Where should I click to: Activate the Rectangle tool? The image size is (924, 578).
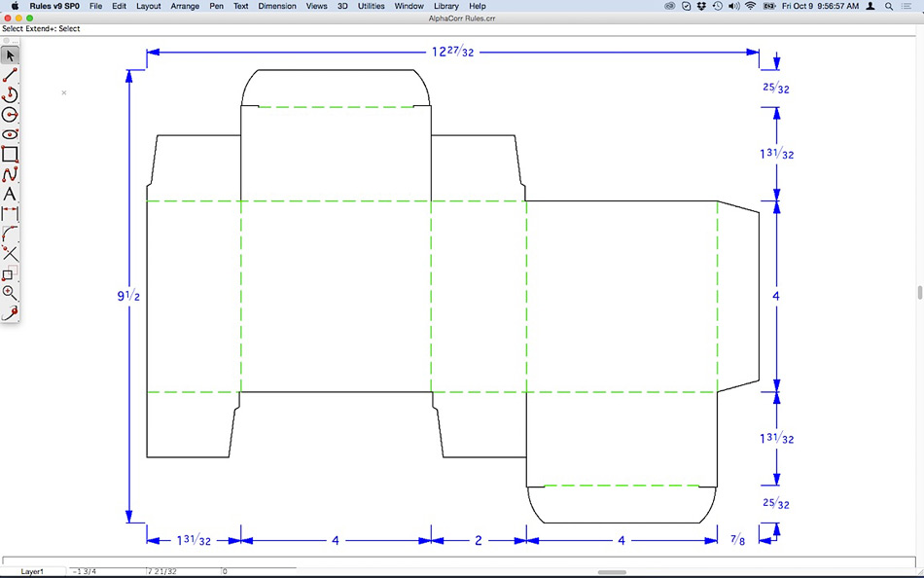click(x=10, y=154)
